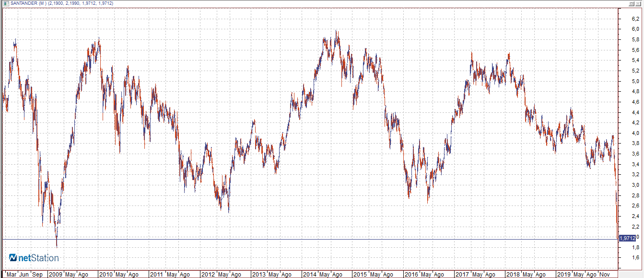Select the 2016 label on time axis
This screenshot has width=644, height=278.
[412, 275]
